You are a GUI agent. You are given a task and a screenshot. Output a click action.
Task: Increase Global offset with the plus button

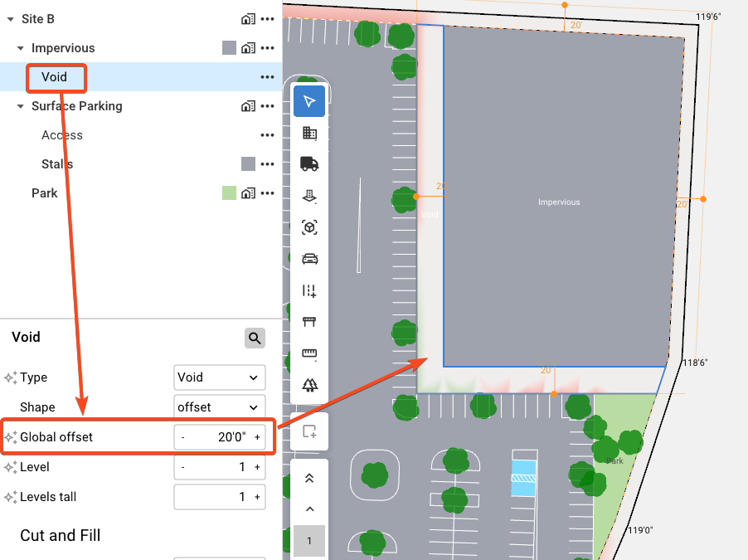click(x=257, y=437)
